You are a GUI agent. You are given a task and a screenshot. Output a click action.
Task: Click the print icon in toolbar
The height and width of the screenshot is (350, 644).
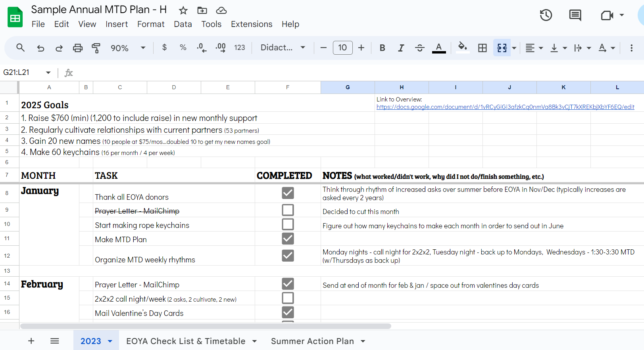(x=78, y=48)
